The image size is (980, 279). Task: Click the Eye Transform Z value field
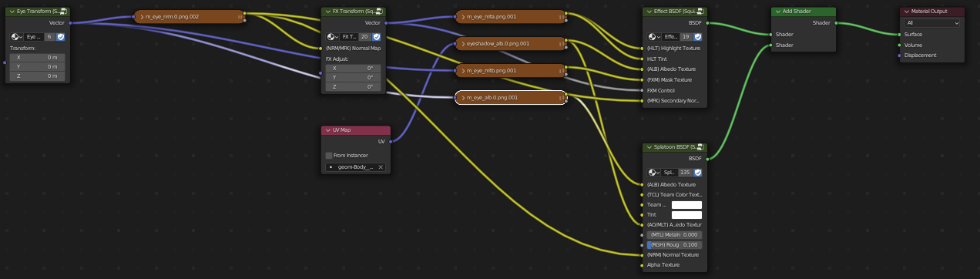pos(38,76)
